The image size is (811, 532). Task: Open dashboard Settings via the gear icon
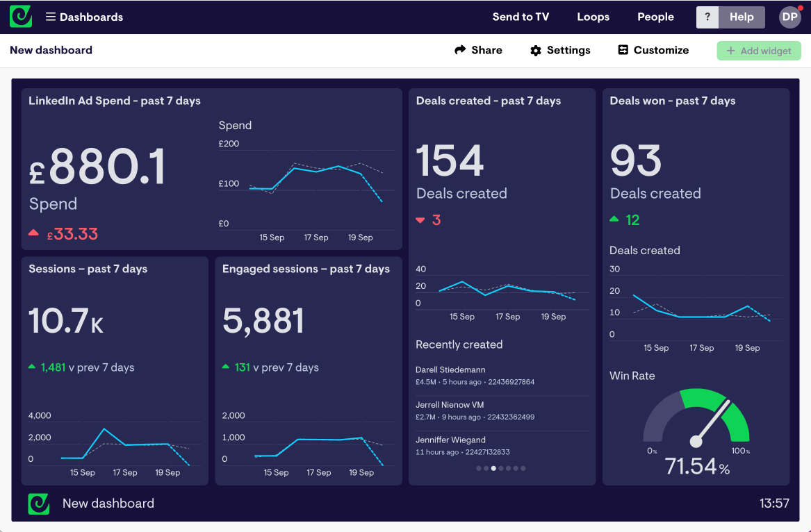(x=534, y=50)
